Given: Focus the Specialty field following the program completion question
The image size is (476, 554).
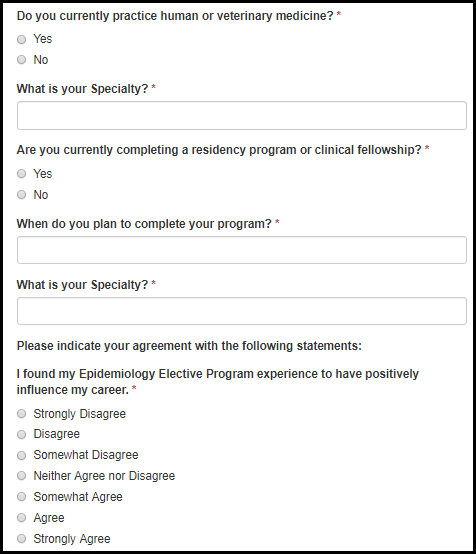Looking at the screenshot, I should 242,311.
